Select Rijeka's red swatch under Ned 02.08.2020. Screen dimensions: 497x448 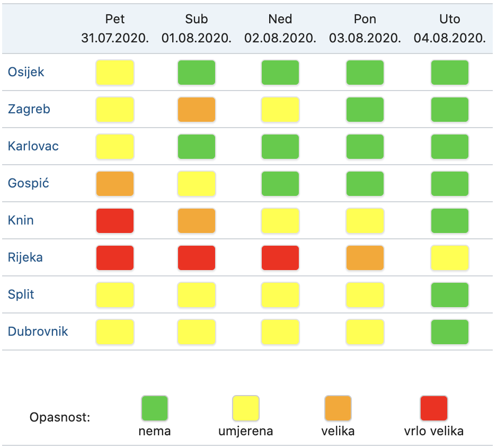[280, 258]
